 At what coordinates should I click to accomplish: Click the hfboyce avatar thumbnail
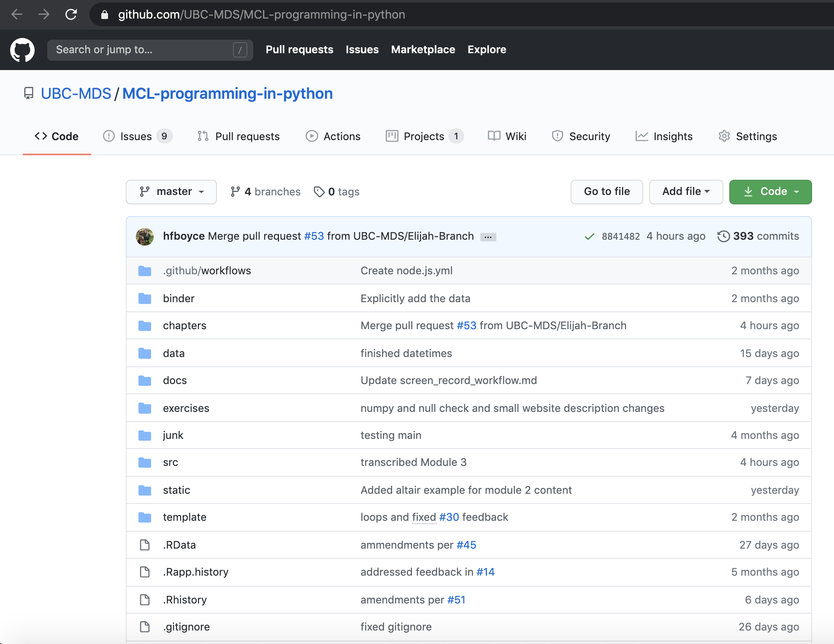pyautogui.click(x=145, y=236)
